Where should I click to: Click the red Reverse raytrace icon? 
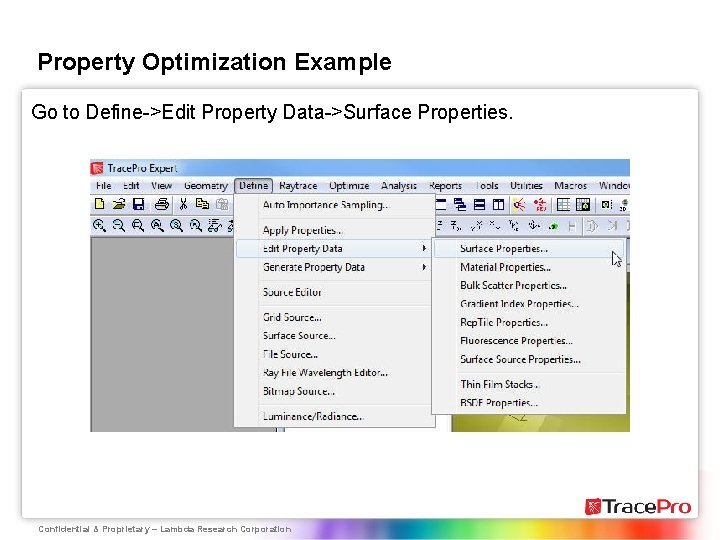click(540, 204)
